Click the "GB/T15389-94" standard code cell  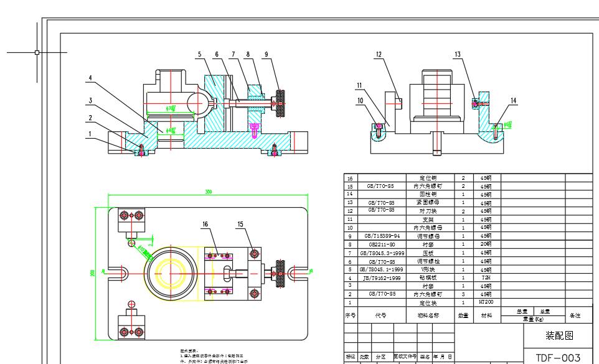(382, 236)
